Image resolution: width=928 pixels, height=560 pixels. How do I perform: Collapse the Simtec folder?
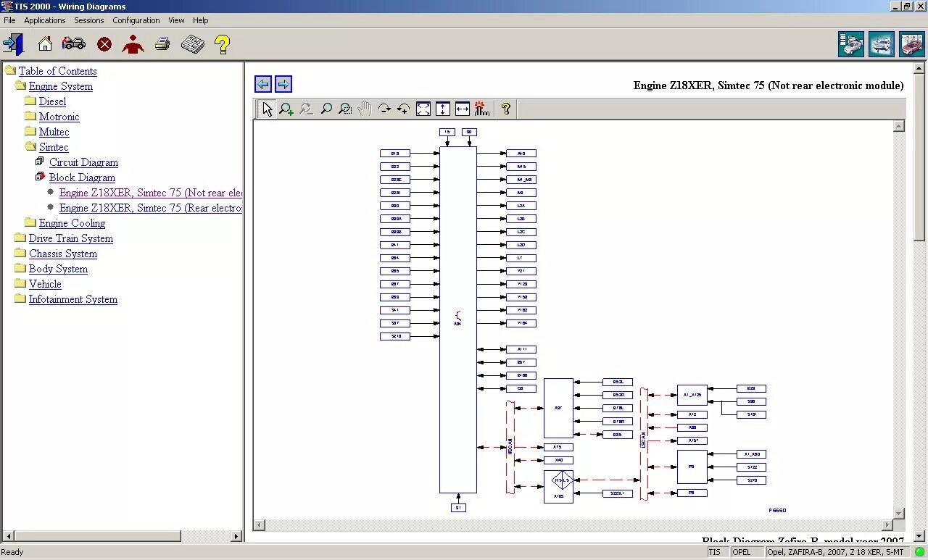click(30, 146)
